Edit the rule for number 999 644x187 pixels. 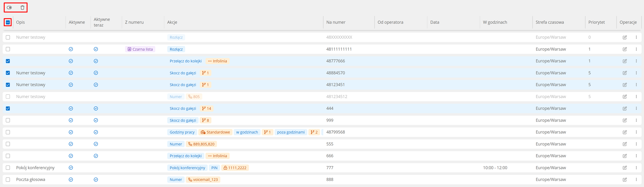pyautogui.click(x=625, y=120)
